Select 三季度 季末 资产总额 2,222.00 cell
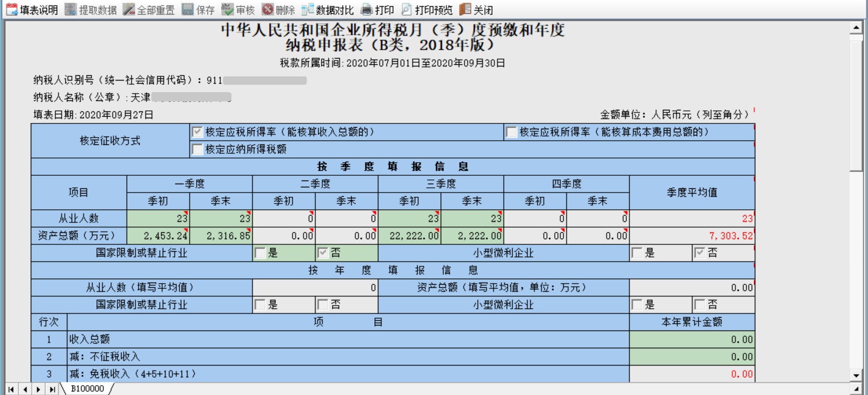868x395 pixels. point(472,235)
